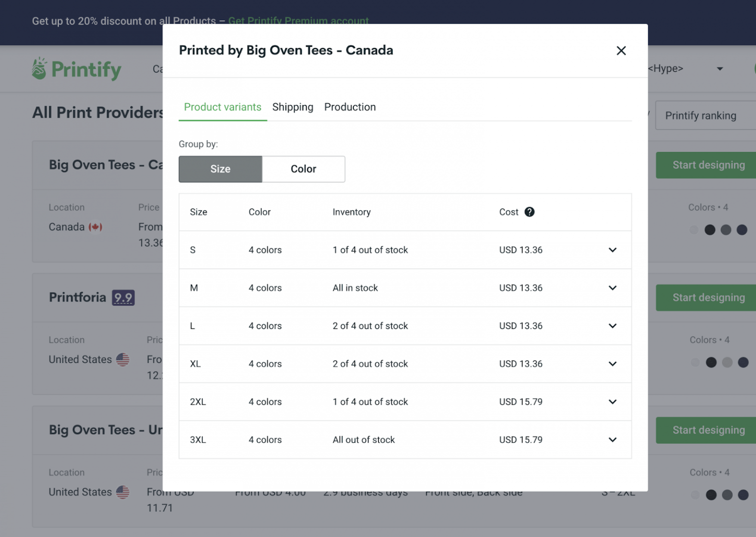Switch grouping to Color
This screenshot has height=537, width=756.
(x=303, y=169)
